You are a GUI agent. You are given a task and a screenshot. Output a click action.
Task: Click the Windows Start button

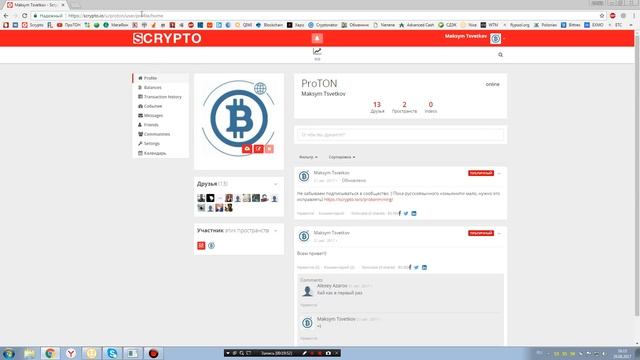9,353
